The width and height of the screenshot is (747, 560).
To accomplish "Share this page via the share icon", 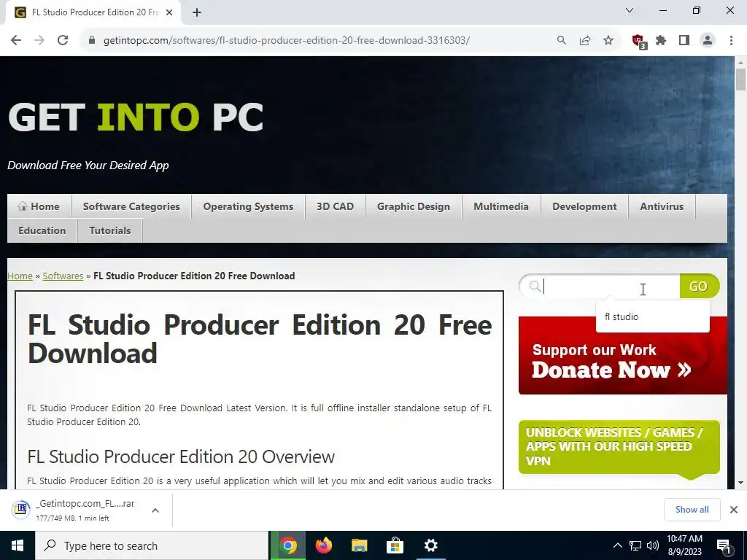I will 585,41.
